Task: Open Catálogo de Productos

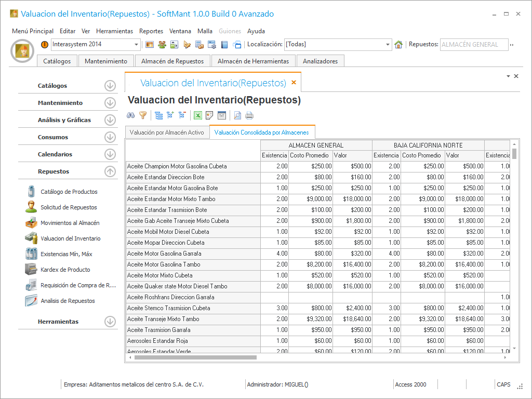Action: 69,192
